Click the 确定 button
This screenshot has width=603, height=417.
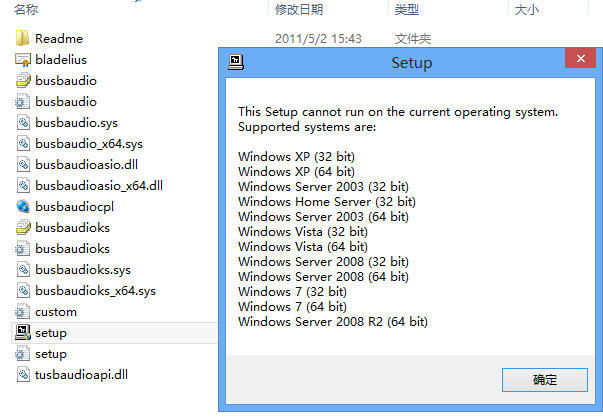pos(545,380)
